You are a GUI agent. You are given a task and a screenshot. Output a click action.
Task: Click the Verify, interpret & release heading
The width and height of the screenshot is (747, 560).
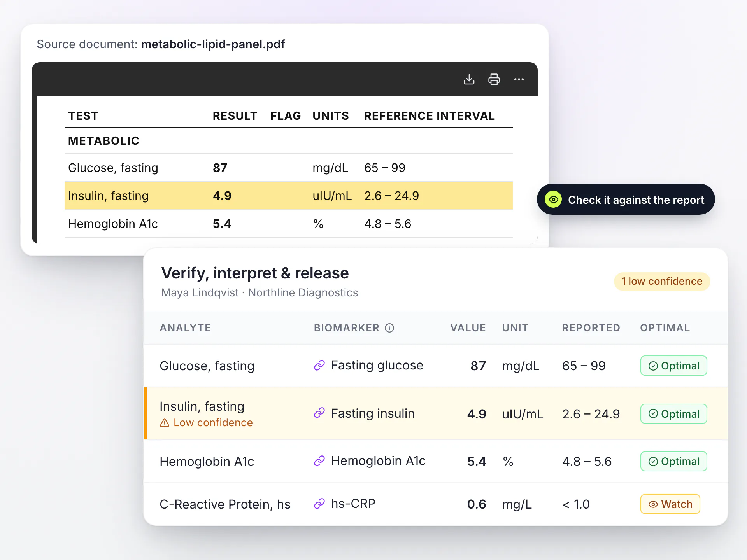[255, 273]
